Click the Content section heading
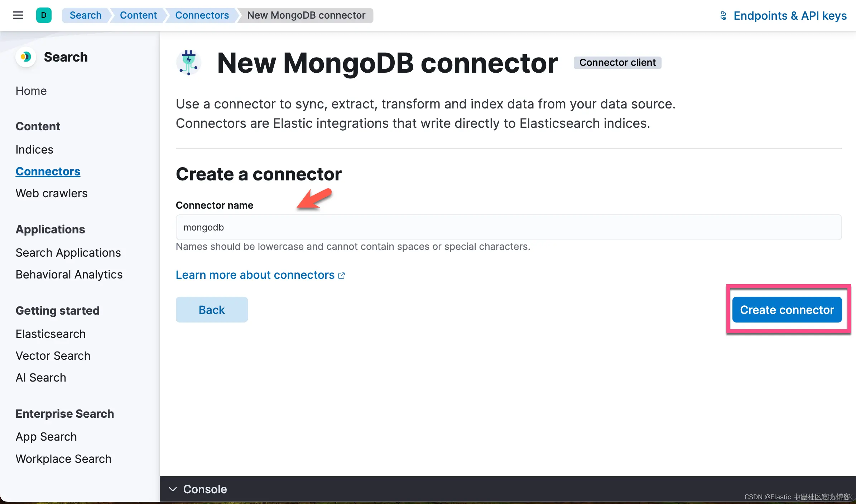The width and height of the screenshot is (856, 504). tap(38, 126)
